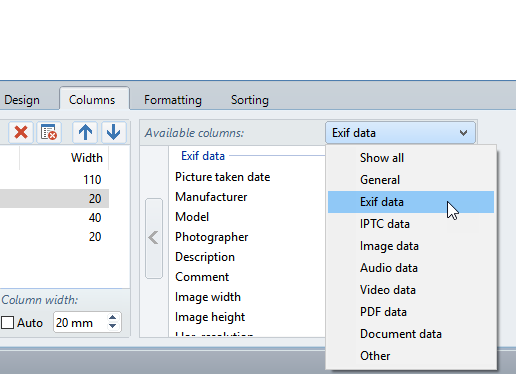Click the left chevron add-column button

point(154,238)
